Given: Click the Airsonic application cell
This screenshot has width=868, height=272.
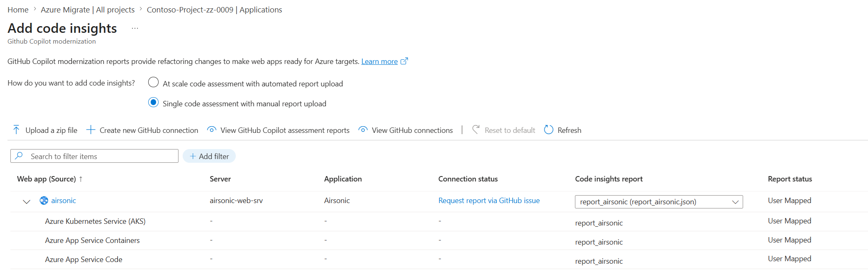Looking at the screenshot, I should [x=337, y=201].
